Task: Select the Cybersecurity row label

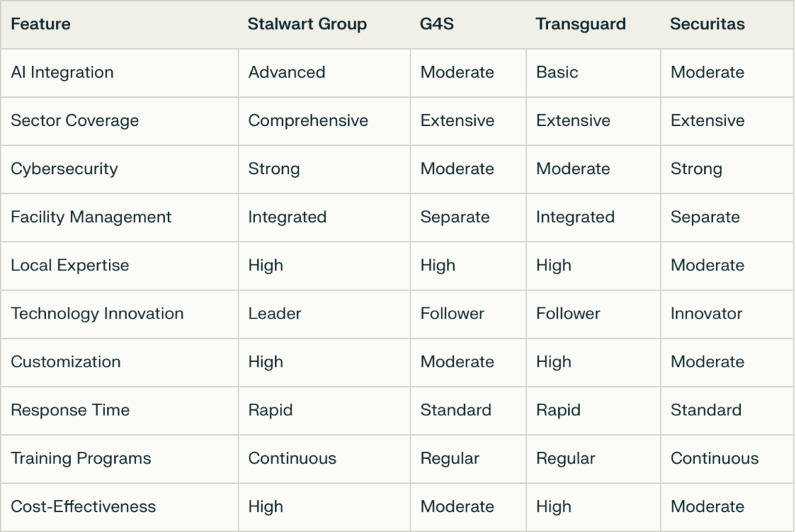Action: click(x=64, y=169)
